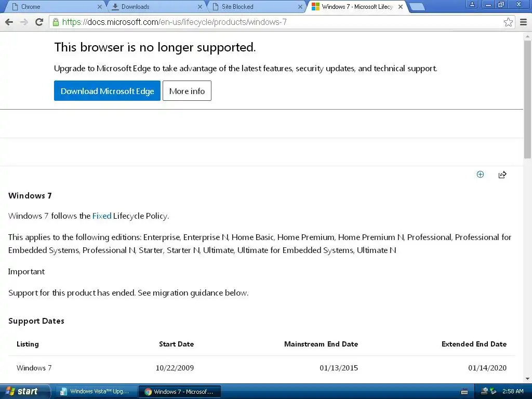Click 'This browser is no longer supported' heading
Screen dimensions: 532x399
(x=155, y=47)
